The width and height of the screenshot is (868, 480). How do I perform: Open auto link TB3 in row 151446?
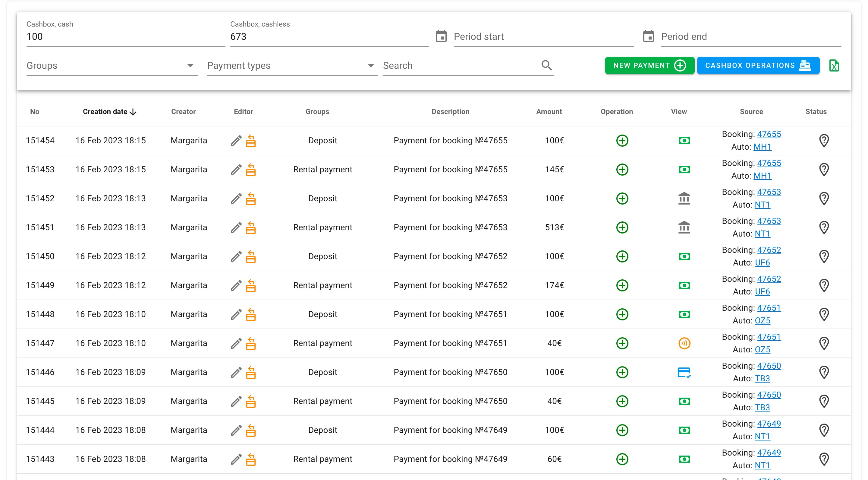(x=762, y=379)
